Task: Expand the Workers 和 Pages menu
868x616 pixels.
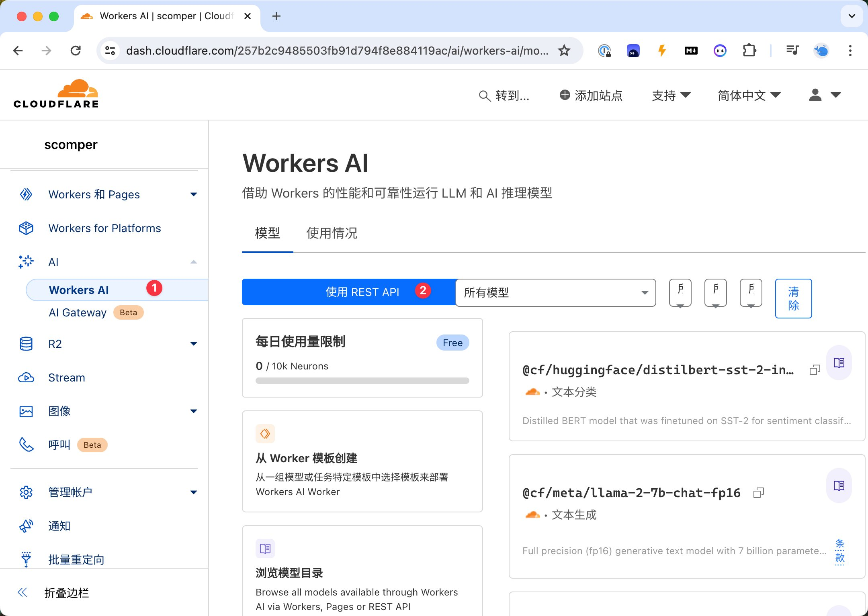Action: coord(193,194)
